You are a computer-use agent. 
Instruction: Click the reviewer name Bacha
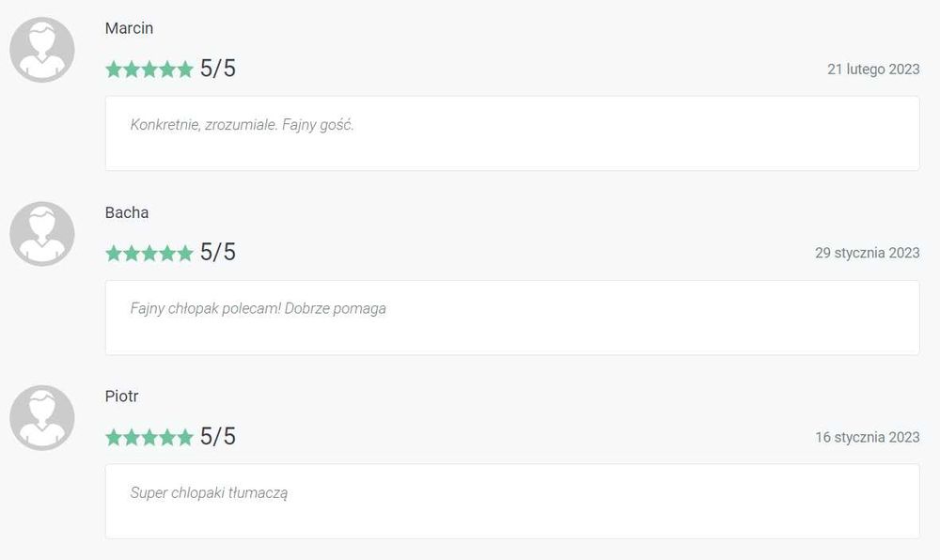127,212
